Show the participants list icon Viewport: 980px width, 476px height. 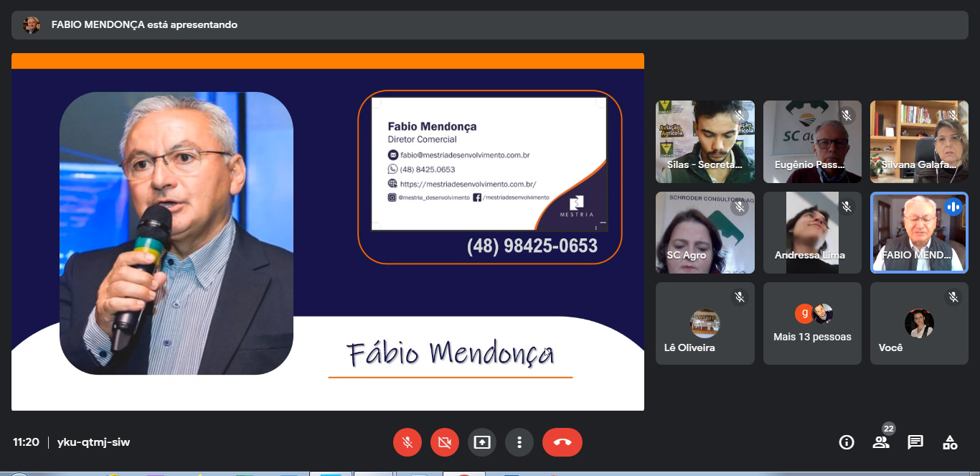(x=881, y=442)
